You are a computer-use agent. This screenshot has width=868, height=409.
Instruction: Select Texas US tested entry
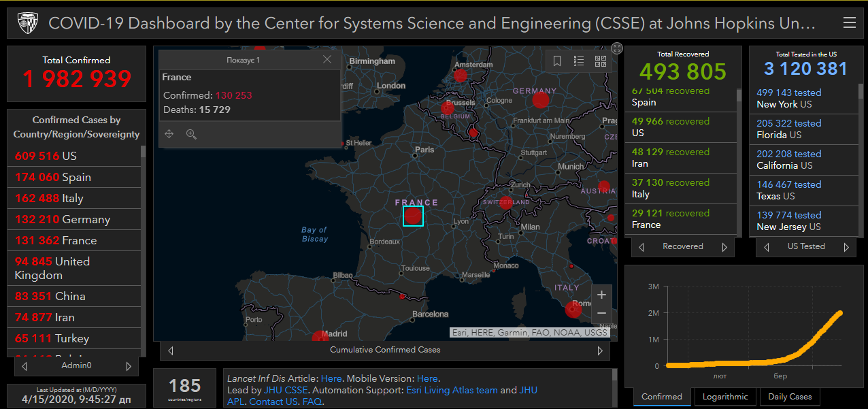click(805, 191)
